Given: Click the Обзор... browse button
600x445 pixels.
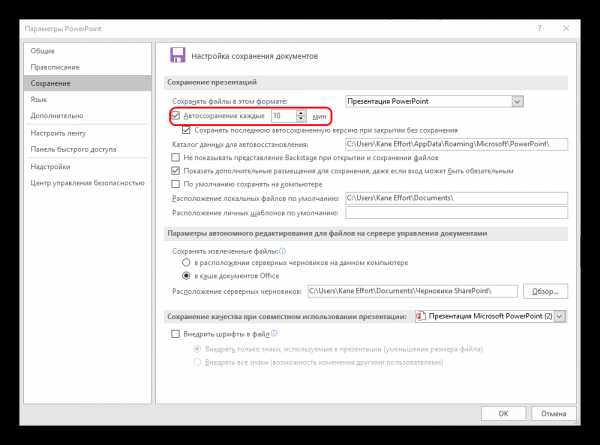Looking at the screenshot, I should 545,291.
